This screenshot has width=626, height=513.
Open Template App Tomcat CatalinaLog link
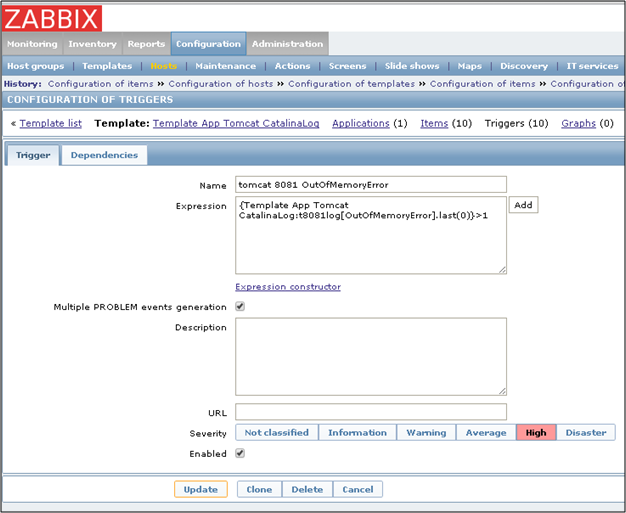(x=236, y=123)
